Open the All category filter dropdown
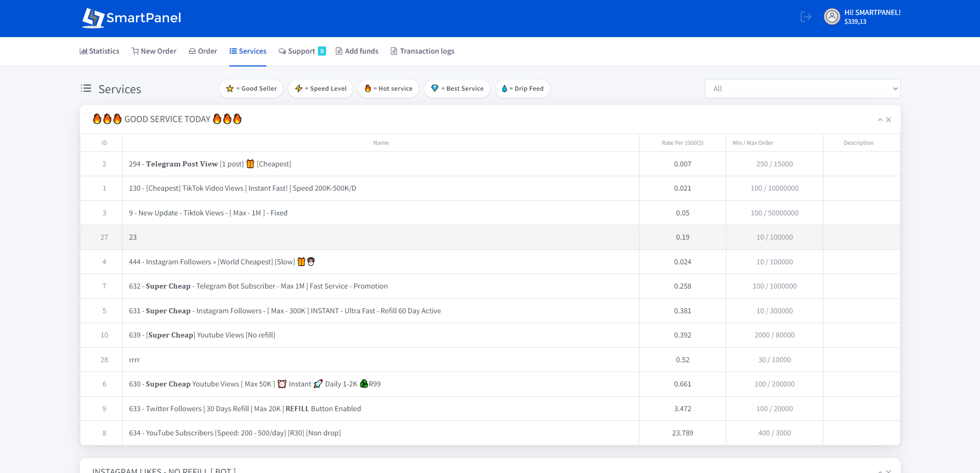The width and height of the screenshot is (980, 473). 802,89
